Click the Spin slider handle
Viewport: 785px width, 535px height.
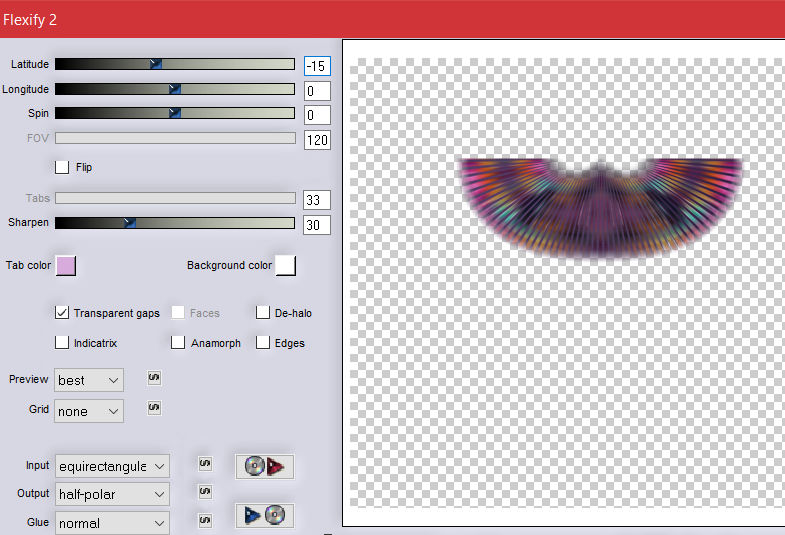coord(175,113)
